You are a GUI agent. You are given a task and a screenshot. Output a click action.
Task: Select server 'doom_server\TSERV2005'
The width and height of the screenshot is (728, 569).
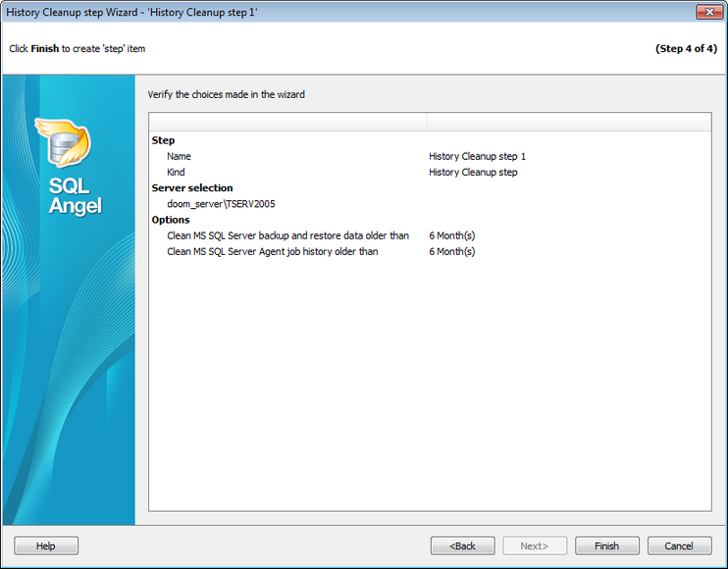click(221, 204)
